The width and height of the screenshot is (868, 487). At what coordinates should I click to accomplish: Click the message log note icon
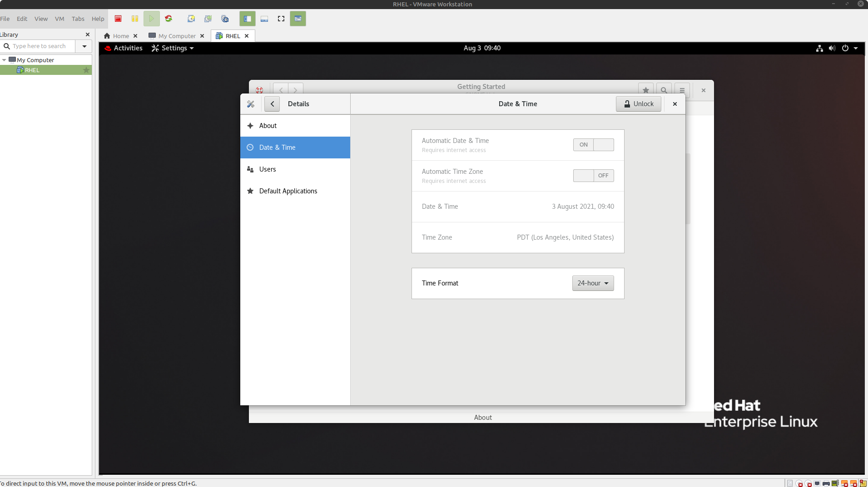click(x=863, y=483)
